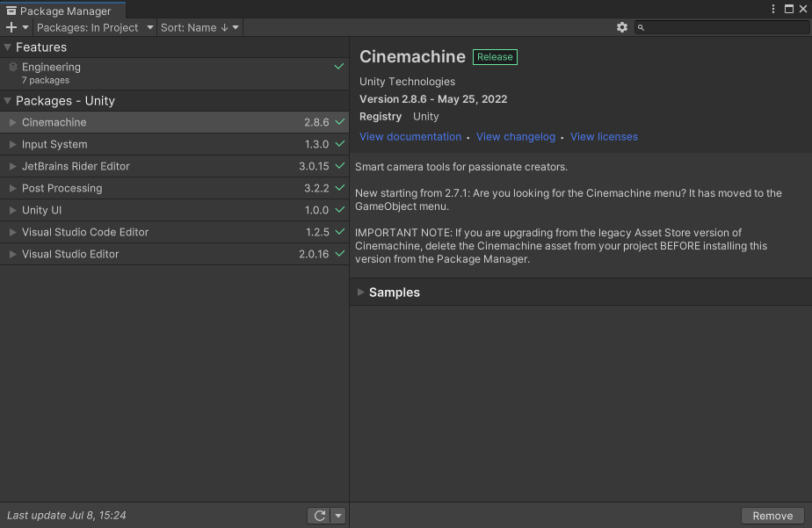This screenshot has width=812, height=528.
Task: Expand Unity UI versions arrow
Action: click(x=13, y=210)
